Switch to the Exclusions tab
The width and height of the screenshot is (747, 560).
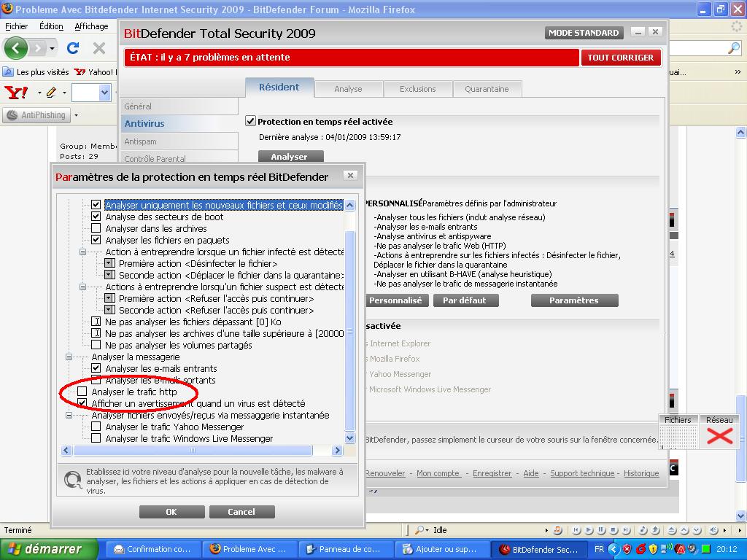(x=418, y=89)
